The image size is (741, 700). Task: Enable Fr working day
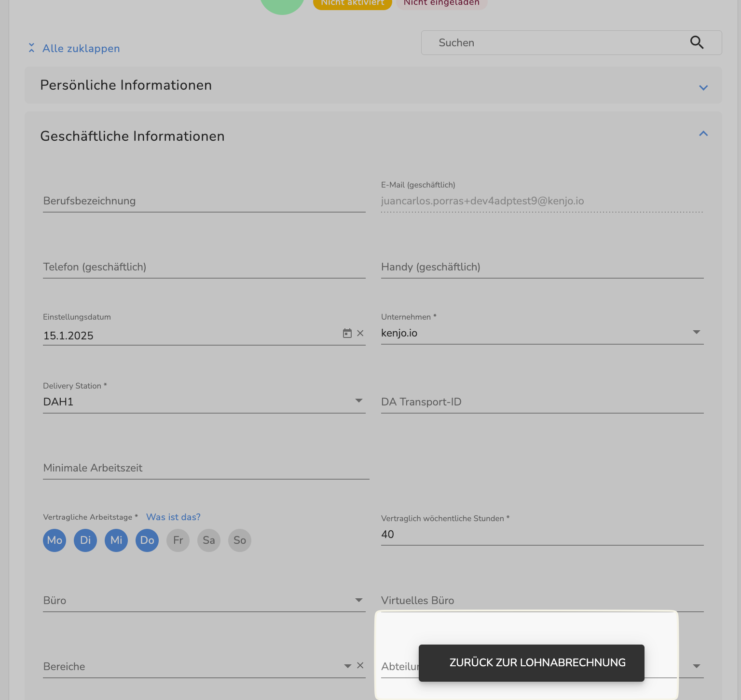coord(178,540)
